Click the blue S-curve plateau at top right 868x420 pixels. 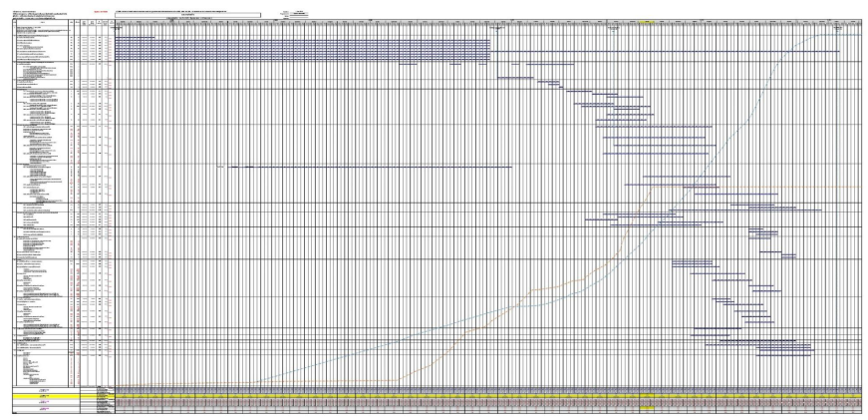pyautogui.click(x=842, y=37)
